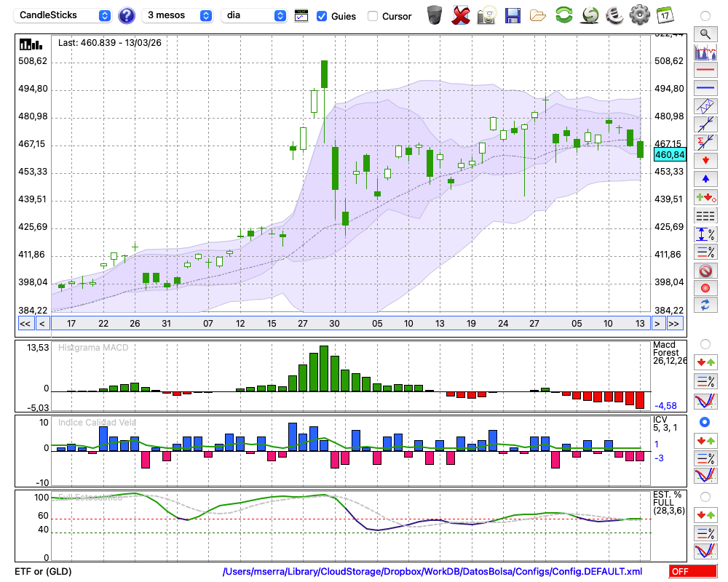Viewport: 728px width, 582px height.
Task: Expand the dia interval dropdown
Action: click(x=253, y=15)
